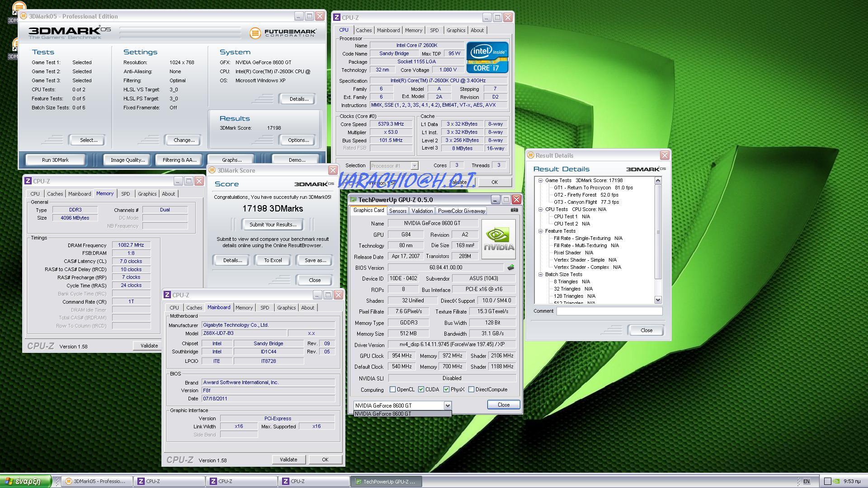Collapse the CPU Tests tree node
The image size is (868, 488).
click(x=540, y=209)
